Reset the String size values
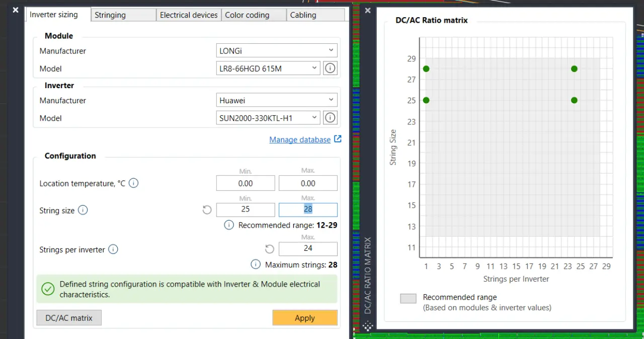 [x=207, y=210]
